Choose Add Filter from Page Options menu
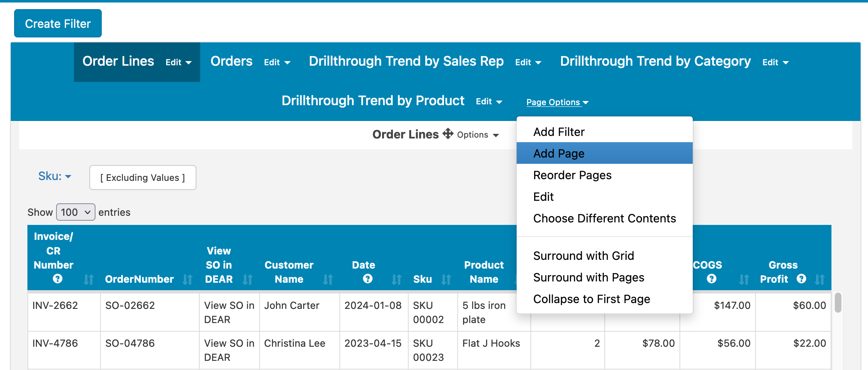This screenshot has height=370, width=868. 605,132
